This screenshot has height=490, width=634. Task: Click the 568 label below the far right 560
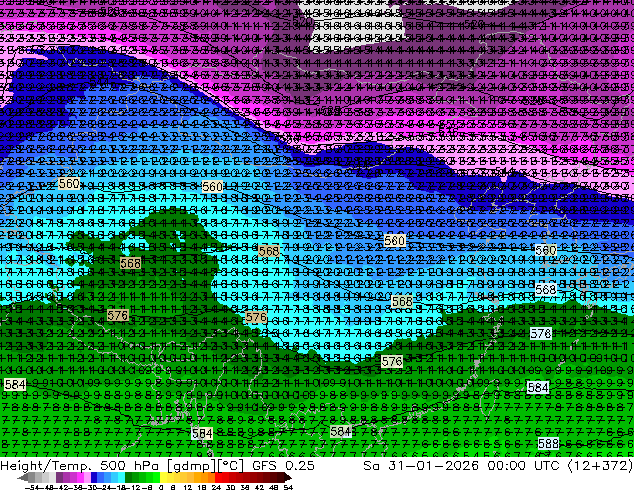[545, 289]
